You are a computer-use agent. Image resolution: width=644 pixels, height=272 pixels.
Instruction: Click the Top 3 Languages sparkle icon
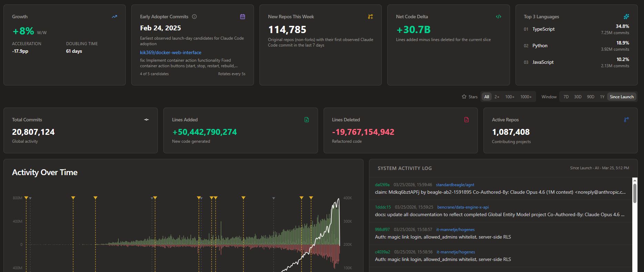tap(626, 17)
